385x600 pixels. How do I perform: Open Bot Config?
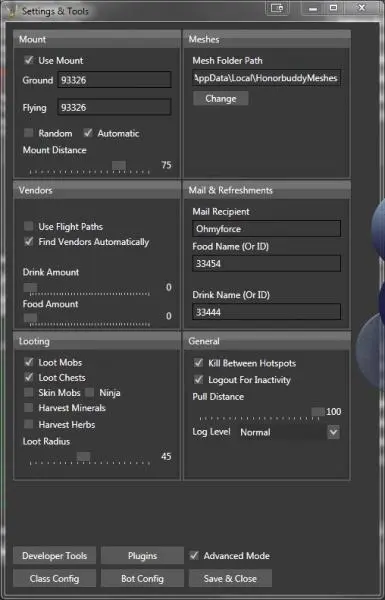point(142,579)
